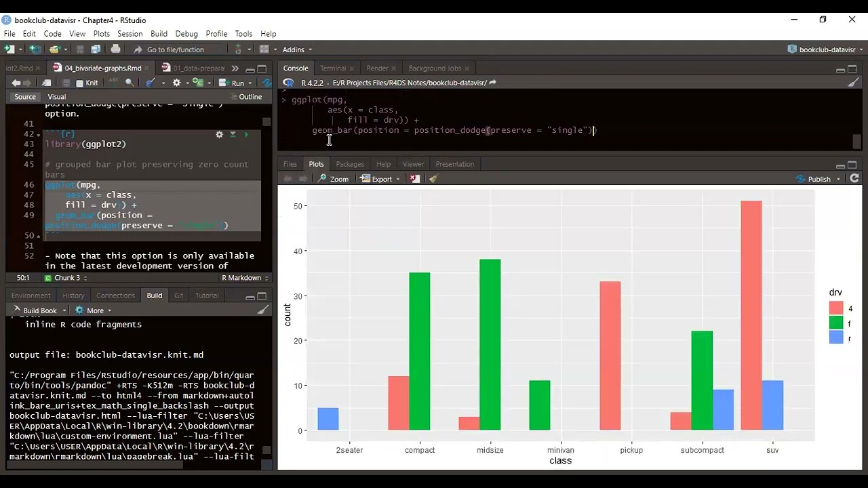Open the Git tab
This screenshot has width=868, height=488.
click(178, 296)
